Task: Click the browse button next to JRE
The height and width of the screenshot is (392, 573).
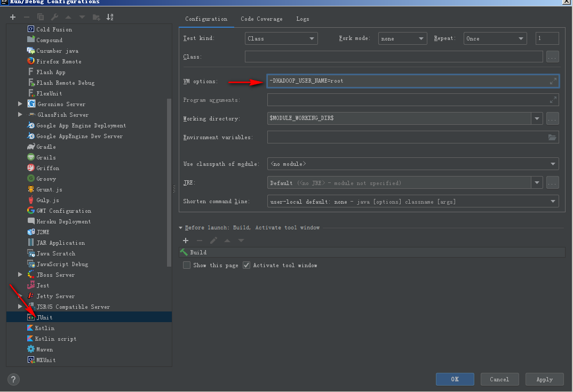Action: [x=553, y=182]
